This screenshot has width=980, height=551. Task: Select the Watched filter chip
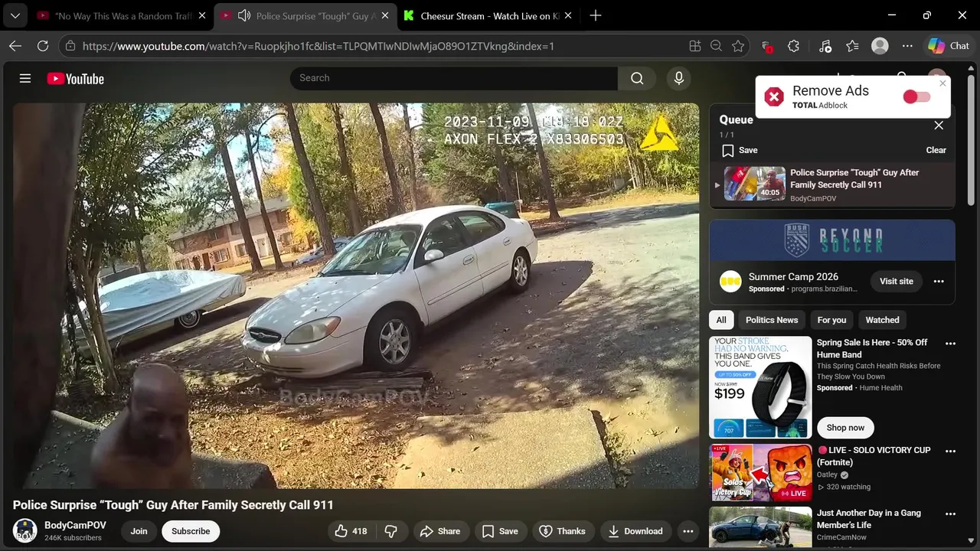tap(882, 320)
